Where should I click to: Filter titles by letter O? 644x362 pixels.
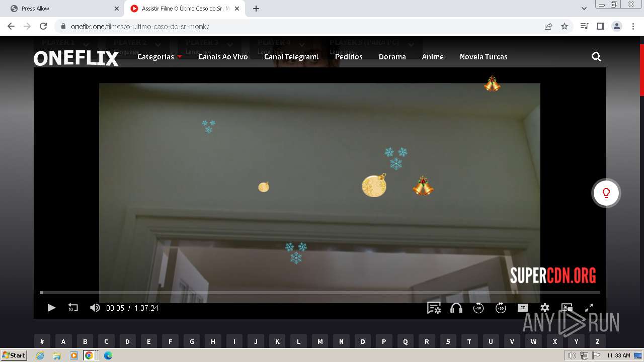[x=363, y=341]
